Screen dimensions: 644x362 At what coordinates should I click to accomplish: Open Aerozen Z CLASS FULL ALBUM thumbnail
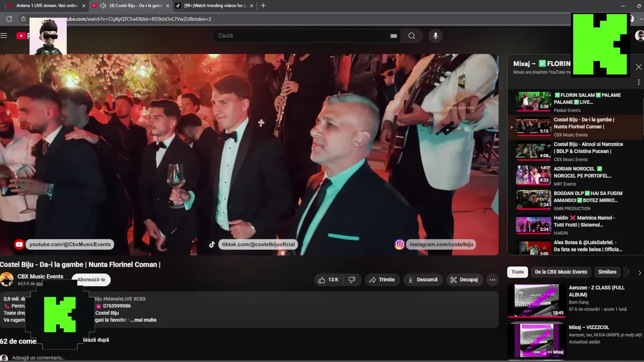[x=536, y=301]
